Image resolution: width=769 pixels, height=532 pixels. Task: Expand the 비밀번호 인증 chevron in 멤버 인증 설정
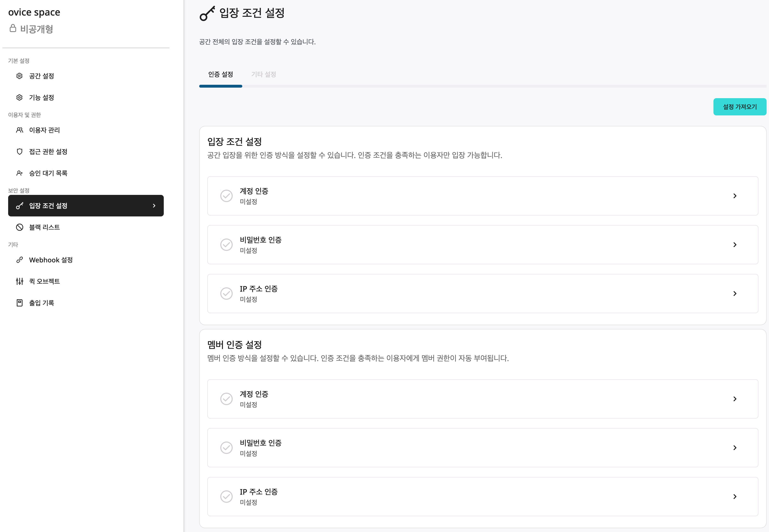(735, 448)
